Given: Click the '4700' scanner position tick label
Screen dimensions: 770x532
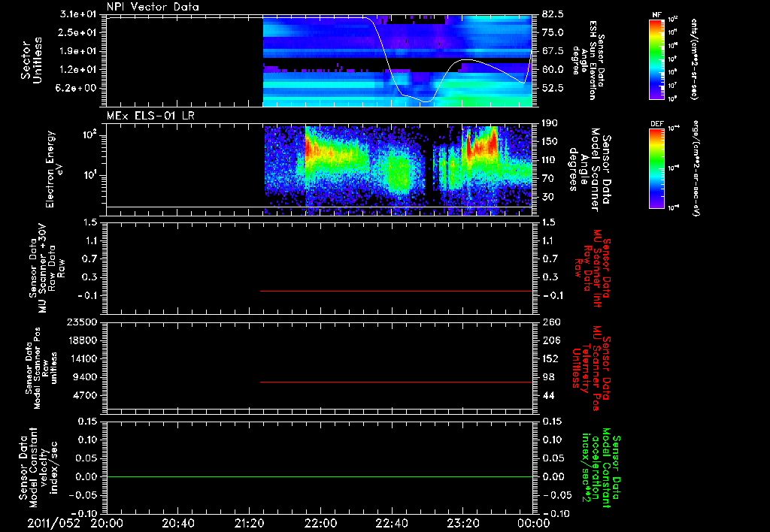Looking at the screenshot, I should (x=84, y=395).
